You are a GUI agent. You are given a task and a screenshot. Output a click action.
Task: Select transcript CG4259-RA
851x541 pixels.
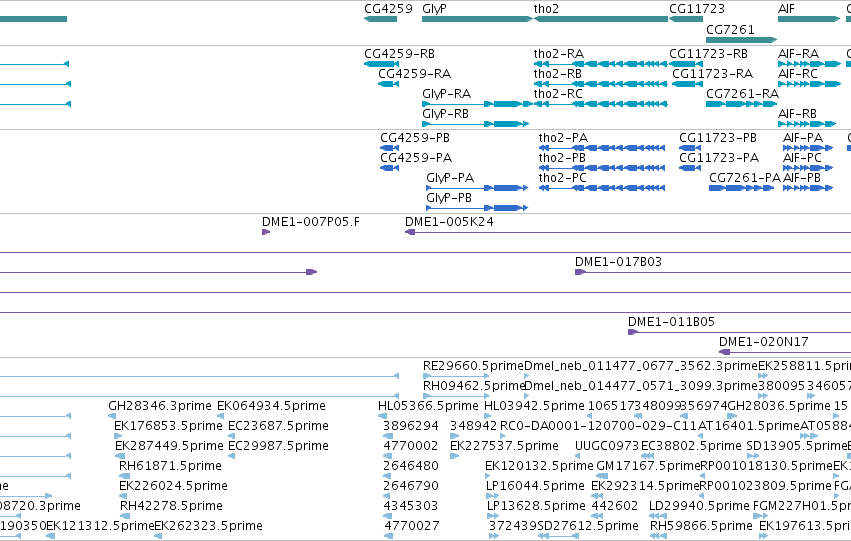click(x=389, y=84)
